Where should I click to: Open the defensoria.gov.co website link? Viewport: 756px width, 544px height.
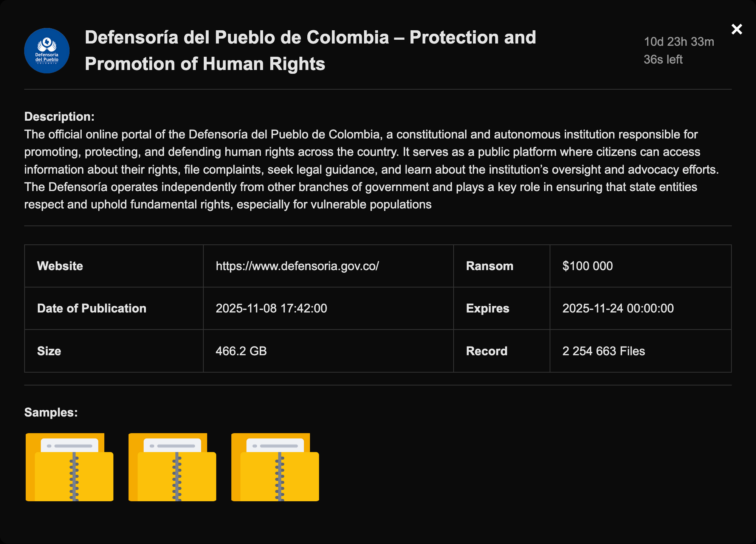point(297,266)
